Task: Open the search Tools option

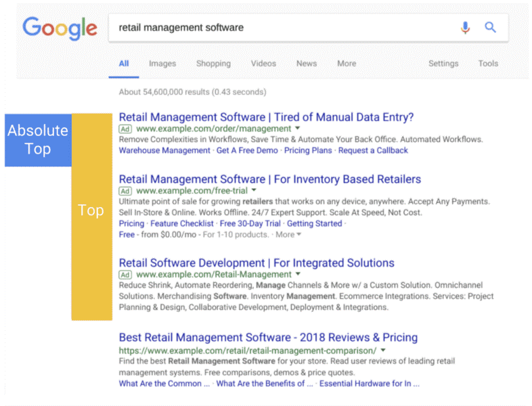Action: [488, 64]
